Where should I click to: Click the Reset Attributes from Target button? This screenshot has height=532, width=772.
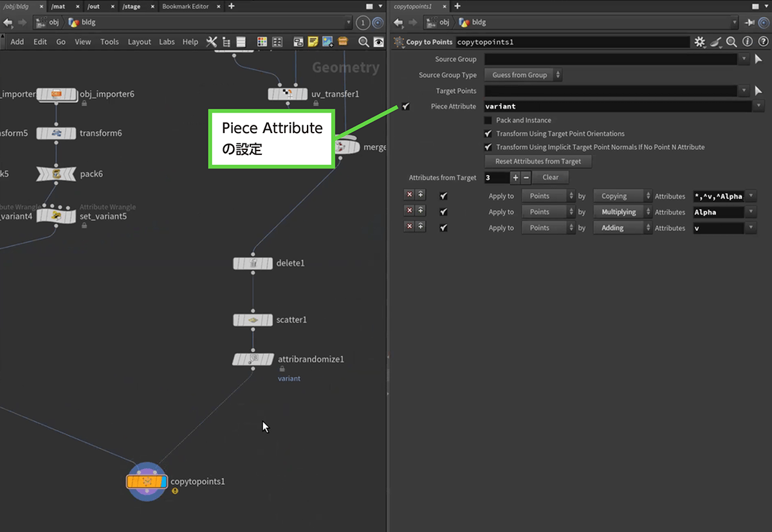click(538, 161)
